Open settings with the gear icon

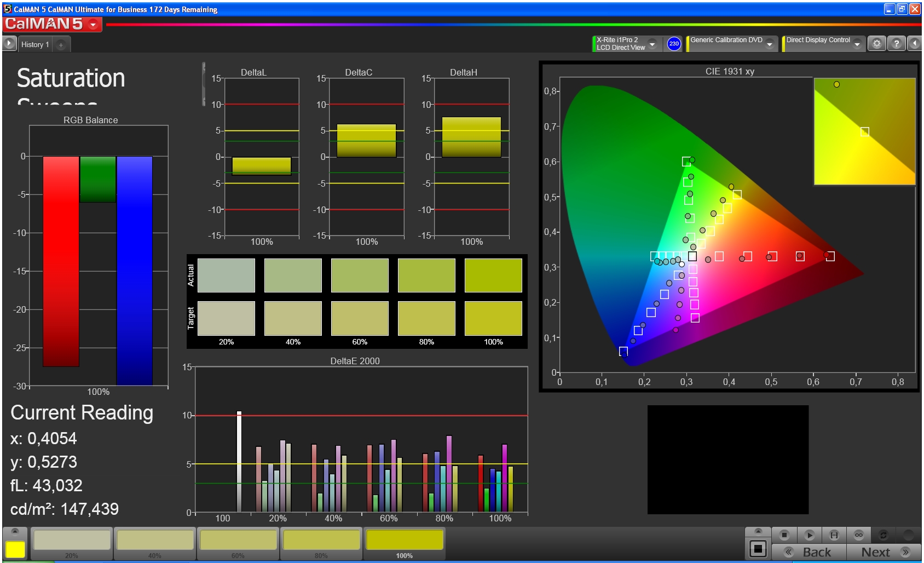876,44
